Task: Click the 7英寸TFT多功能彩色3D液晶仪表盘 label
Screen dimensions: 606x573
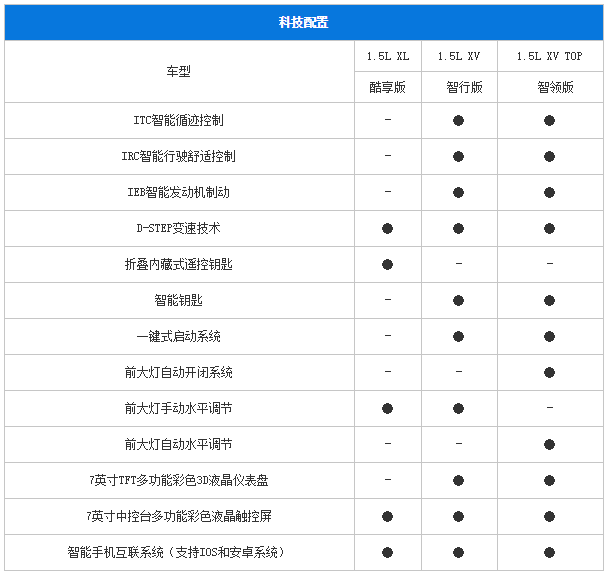Action: [x=178, y=480]
